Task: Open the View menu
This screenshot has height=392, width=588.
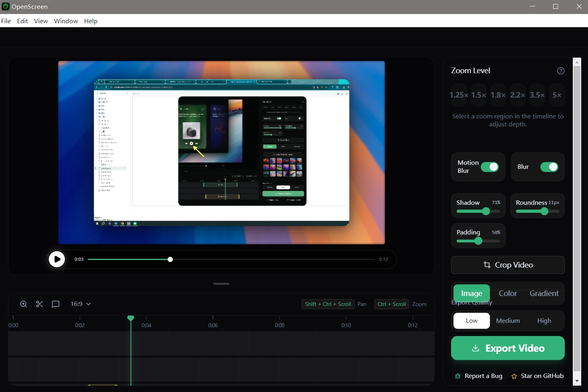Action: click(41, 21)
